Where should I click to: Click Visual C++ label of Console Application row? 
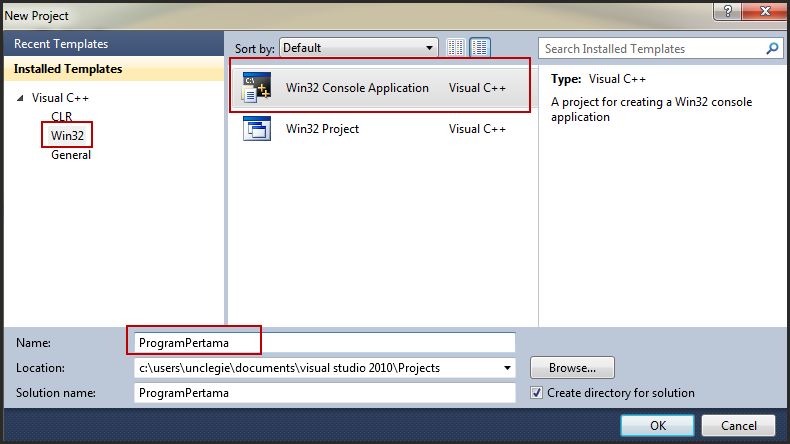[x=477, y=88]
